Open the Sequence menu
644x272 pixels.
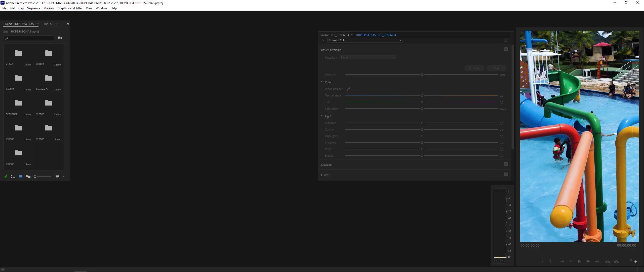(33, 8)
